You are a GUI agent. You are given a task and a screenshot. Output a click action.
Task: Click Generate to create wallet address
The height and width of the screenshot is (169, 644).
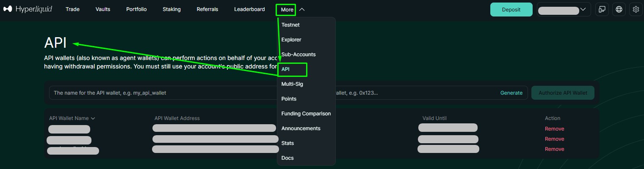(x=511, y=93)
